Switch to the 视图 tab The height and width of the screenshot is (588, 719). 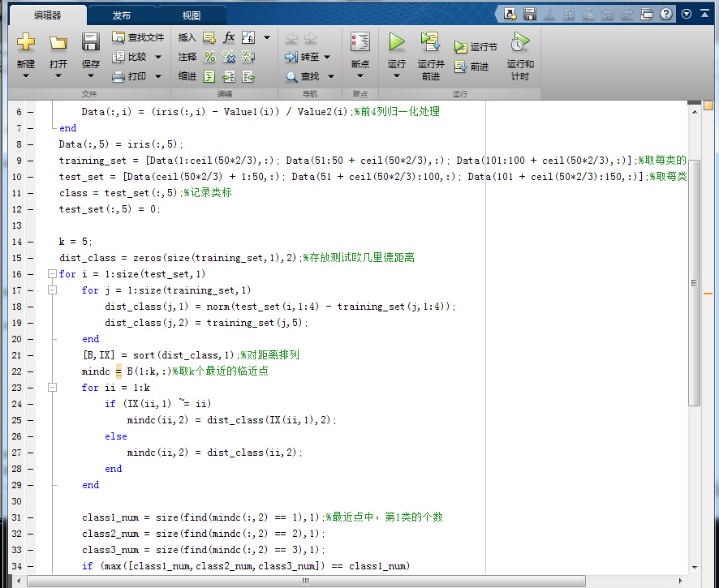(192, 15)
